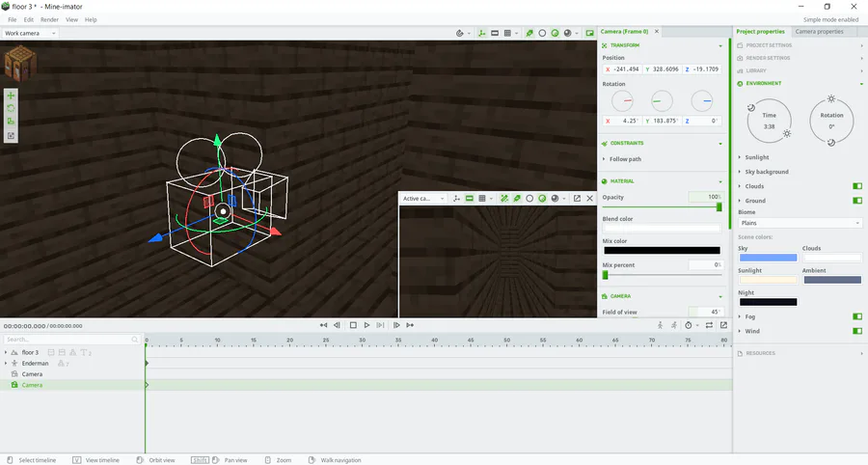Play the animation
The width and height of the screenshot is (868, 465).
366,325
